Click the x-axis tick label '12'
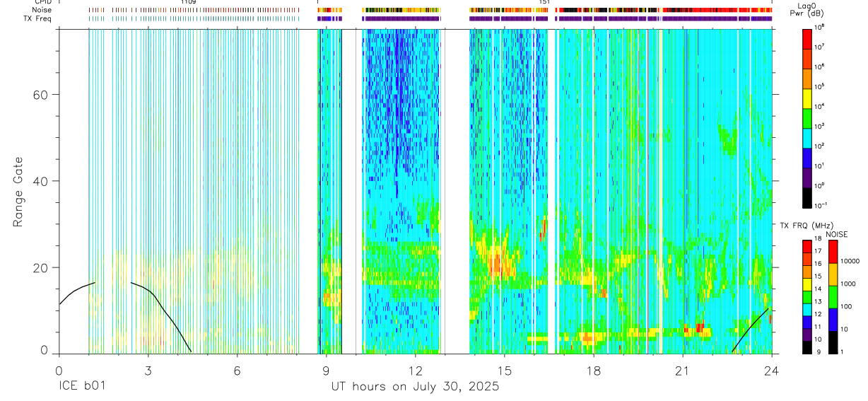The height and width of the screenshot is (401, 868). coord(415,370)
